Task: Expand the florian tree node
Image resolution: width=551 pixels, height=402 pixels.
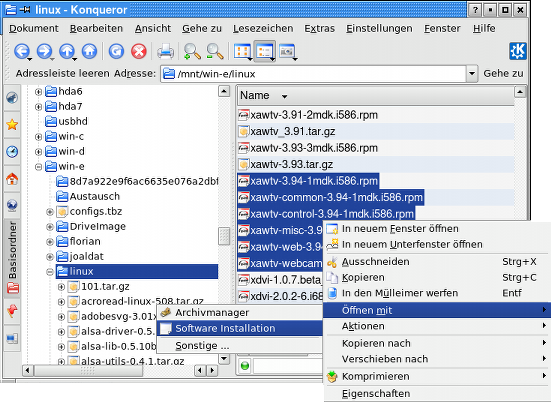Action: [50, 242]
